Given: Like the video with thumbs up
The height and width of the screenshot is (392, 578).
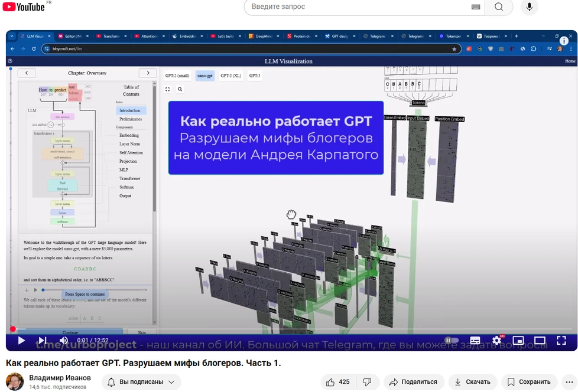Looking at the screenshot, I should (338, 382).
